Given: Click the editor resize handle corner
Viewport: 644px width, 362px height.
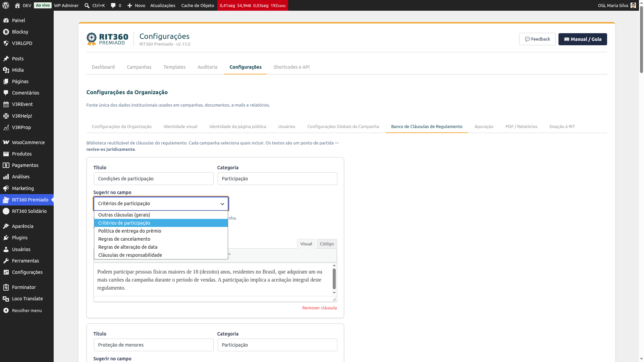Looking at the screenshot, I should (334, 299).
